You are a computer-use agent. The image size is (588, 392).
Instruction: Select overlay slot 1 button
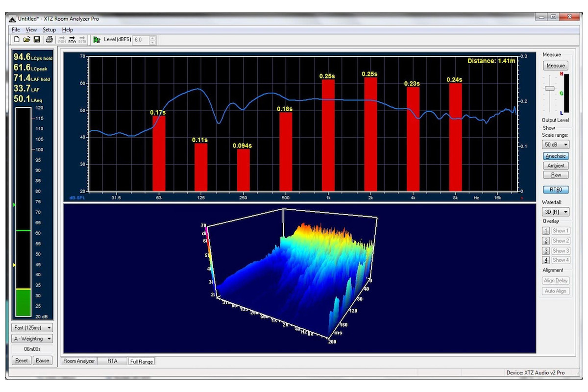click(x=546, y=231)
